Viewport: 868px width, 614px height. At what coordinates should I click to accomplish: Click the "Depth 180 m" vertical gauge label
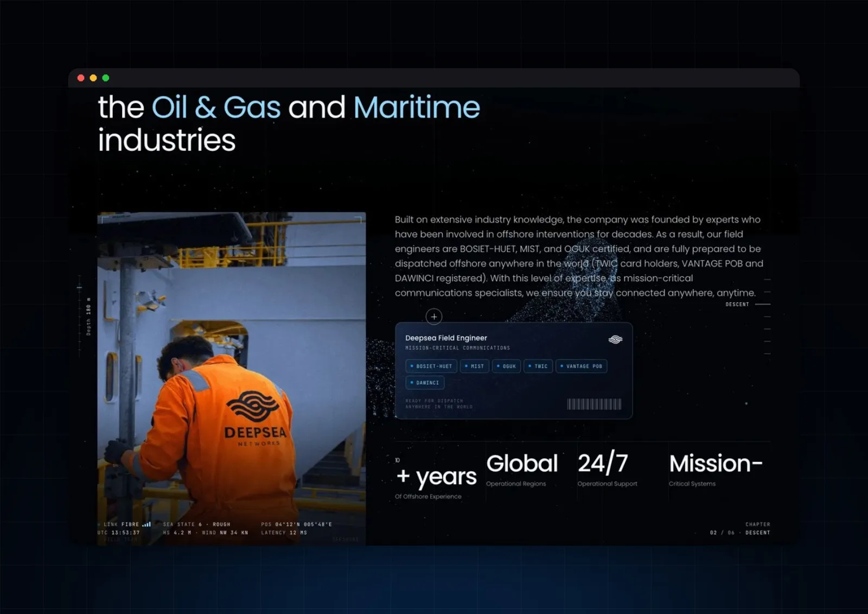(88, 317)
